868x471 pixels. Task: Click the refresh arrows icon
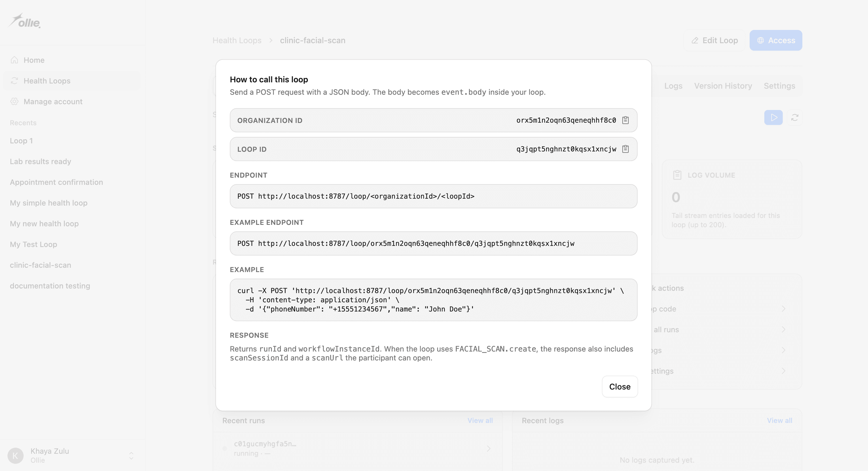click(x=795, y=117)
